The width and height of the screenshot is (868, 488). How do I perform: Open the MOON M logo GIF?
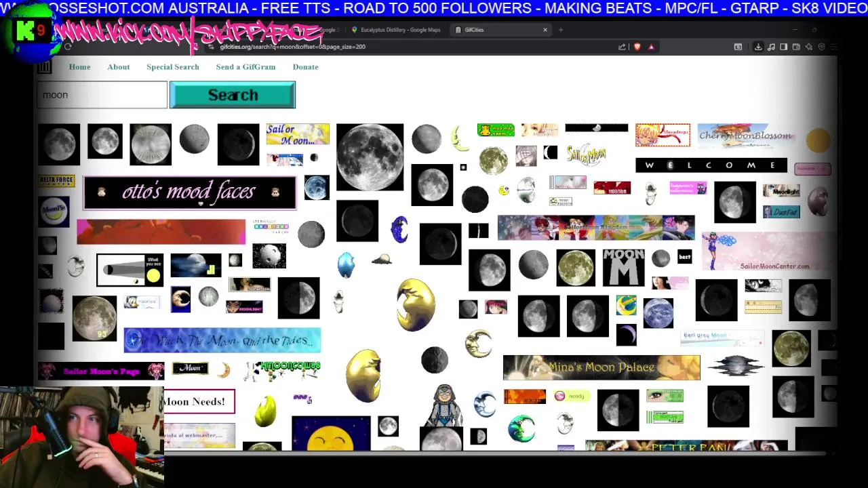point(624,268)
